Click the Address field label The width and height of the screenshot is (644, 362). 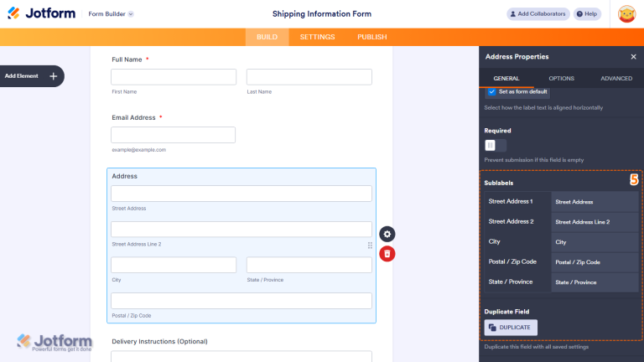pyautogui.click(x=124, y=176)
